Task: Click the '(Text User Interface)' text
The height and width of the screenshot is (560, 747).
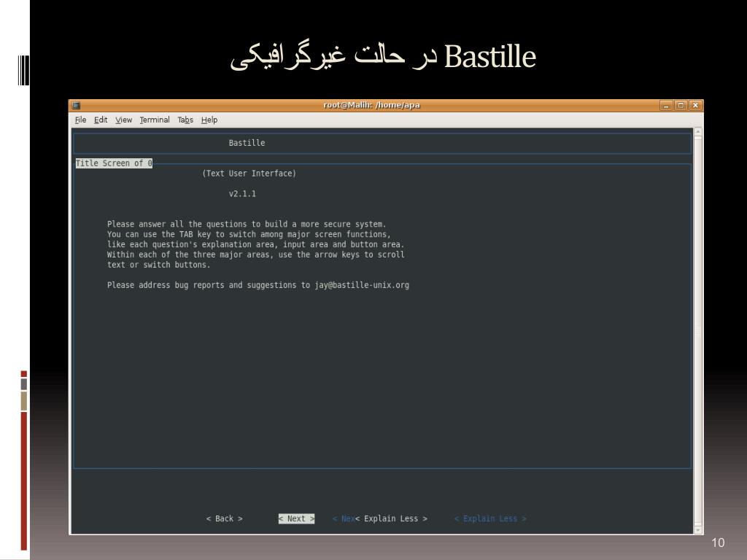Action: pos(249,174)
